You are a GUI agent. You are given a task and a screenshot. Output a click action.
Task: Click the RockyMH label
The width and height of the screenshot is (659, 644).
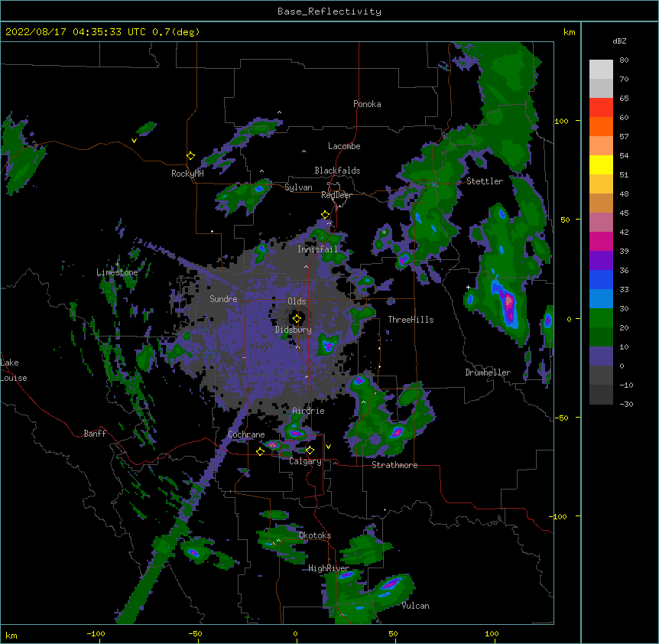click(187, 174)
